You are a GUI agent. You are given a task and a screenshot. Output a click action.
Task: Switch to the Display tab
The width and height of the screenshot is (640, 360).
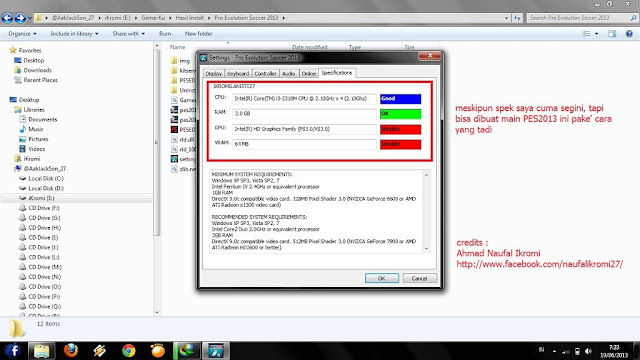tap(213, 73)
